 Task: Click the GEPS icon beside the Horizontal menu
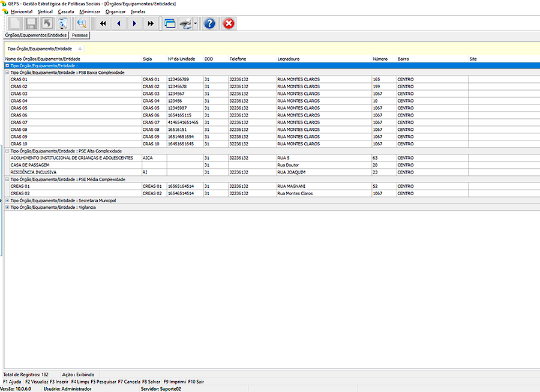[x=5, y=12]
